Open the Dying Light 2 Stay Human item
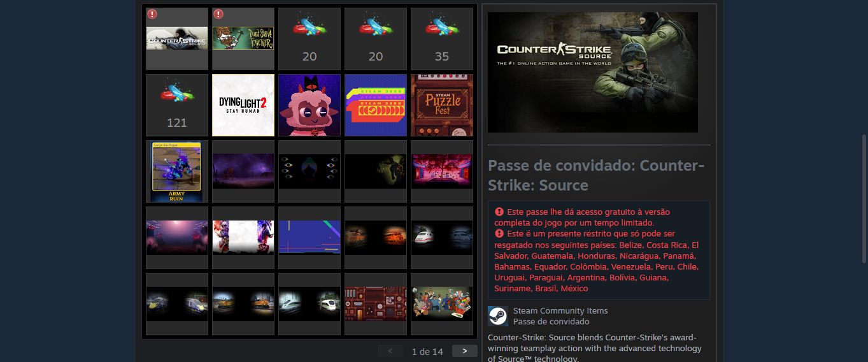 pyautogui.click(x=243, y=105)
